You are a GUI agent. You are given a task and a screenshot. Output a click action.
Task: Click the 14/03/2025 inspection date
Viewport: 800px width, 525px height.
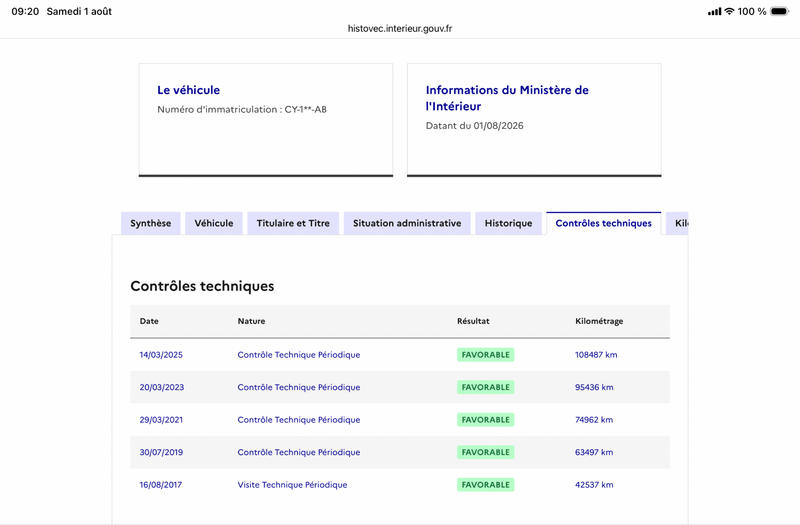(x=161, y=355)
